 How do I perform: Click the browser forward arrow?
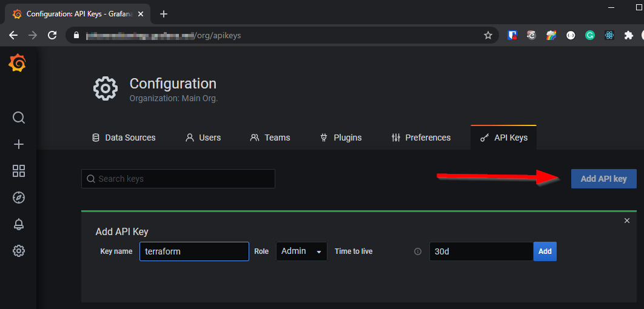pos(33,35)
